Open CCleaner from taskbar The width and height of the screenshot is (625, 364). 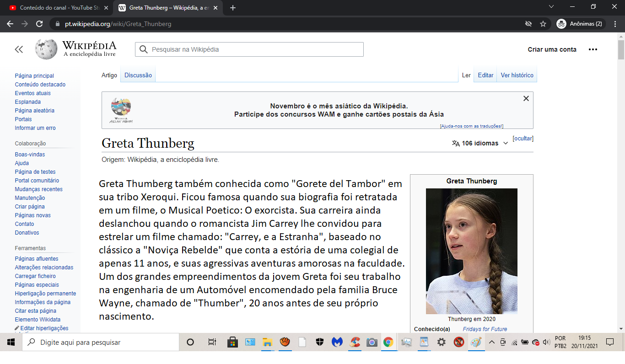click(x=355, y=342)
